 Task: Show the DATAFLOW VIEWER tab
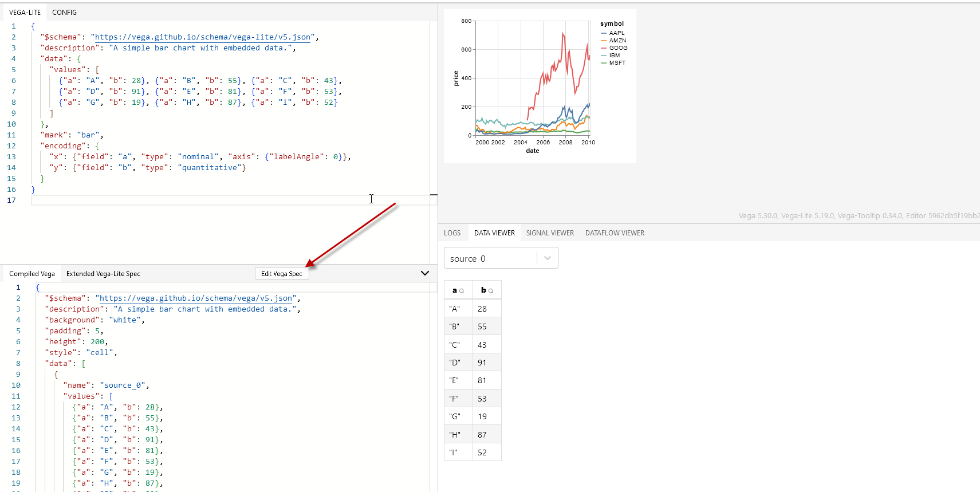(615, 233)
